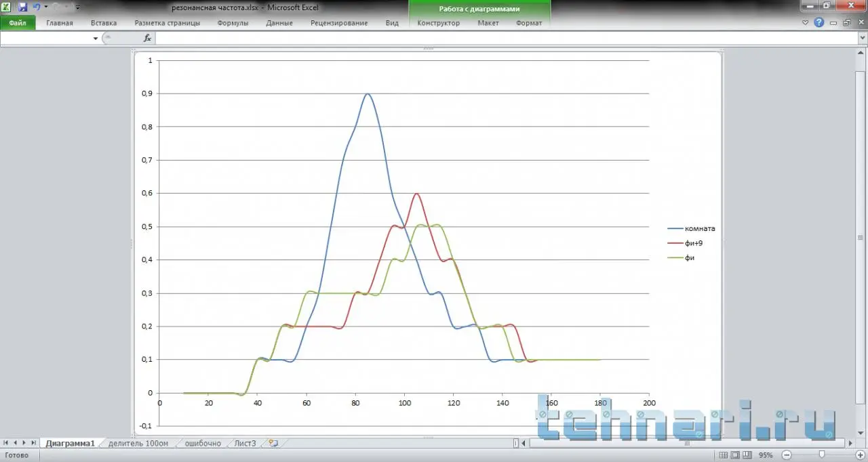Screen dimensions: 868x462
Task: Open Customize Quick Access Toolbar dropdown
Action: pos(77,7)
